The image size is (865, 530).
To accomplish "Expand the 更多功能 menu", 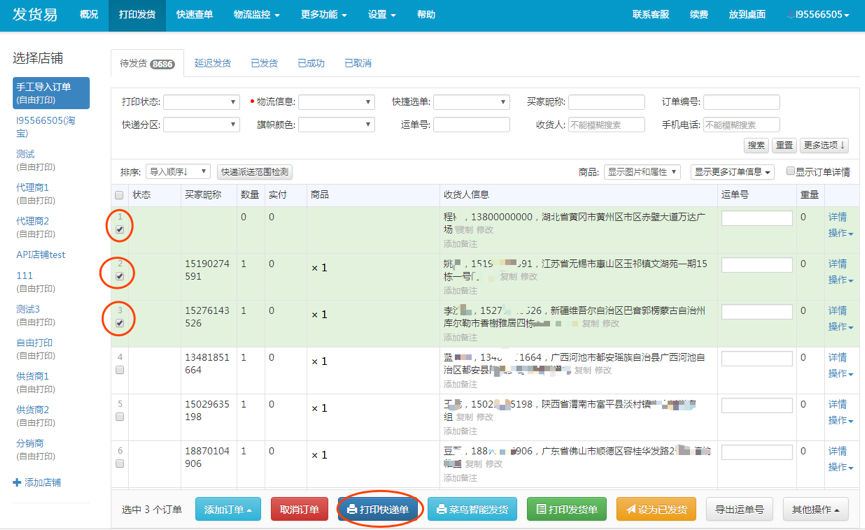I will coord(324,15).
